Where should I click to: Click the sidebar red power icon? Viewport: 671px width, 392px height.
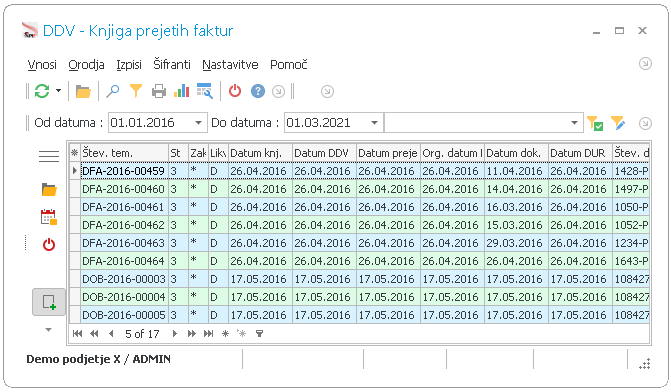(49, 245)
